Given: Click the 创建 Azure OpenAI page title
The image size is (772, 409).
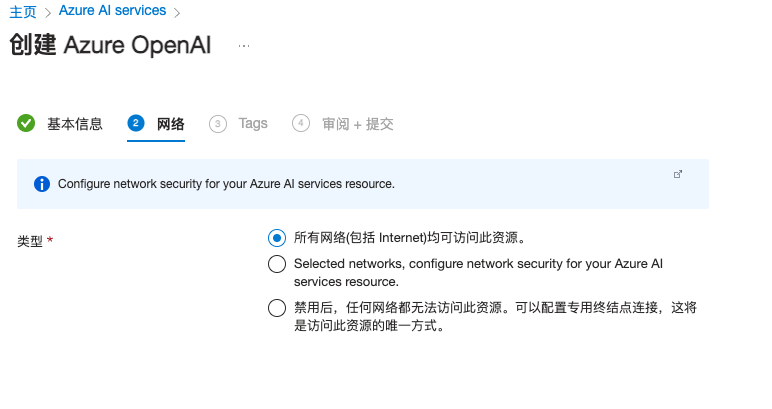Looking at the screenshot, I should click(110, 45).
